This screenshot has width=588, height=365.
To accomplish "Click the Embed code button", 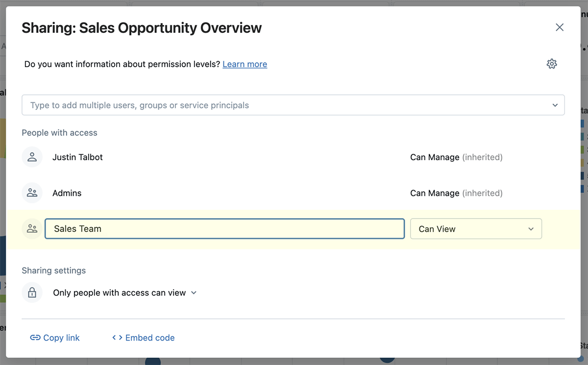I will [150, 338].
